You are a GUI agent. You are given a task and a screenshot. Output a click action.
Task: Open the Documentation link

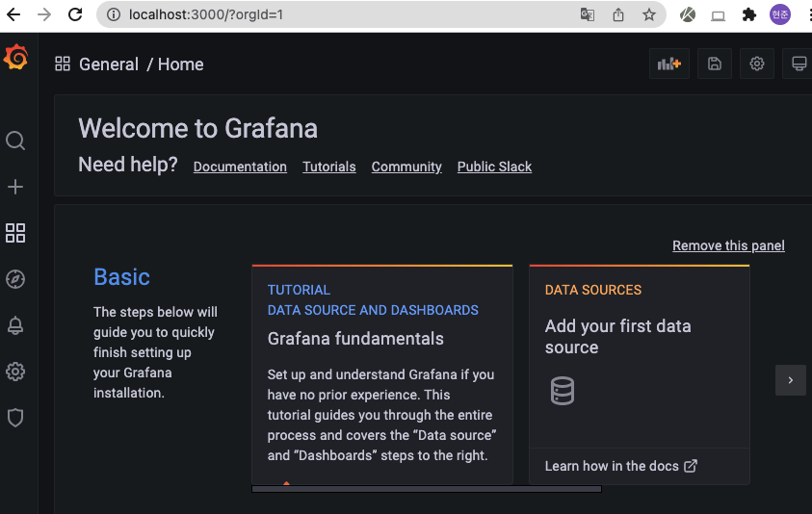(x=240, y=167)
